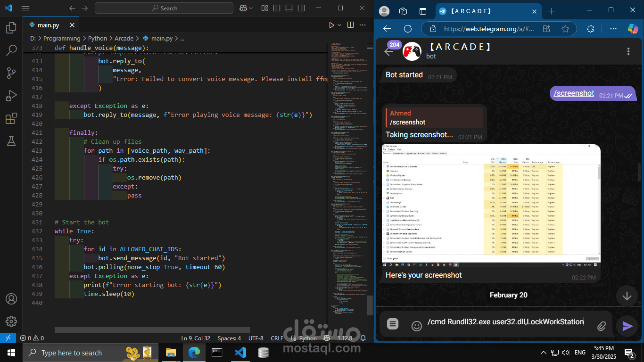Click the web.telegram.org address bar
The image size is (644, 362).
[x=488, y=29]
